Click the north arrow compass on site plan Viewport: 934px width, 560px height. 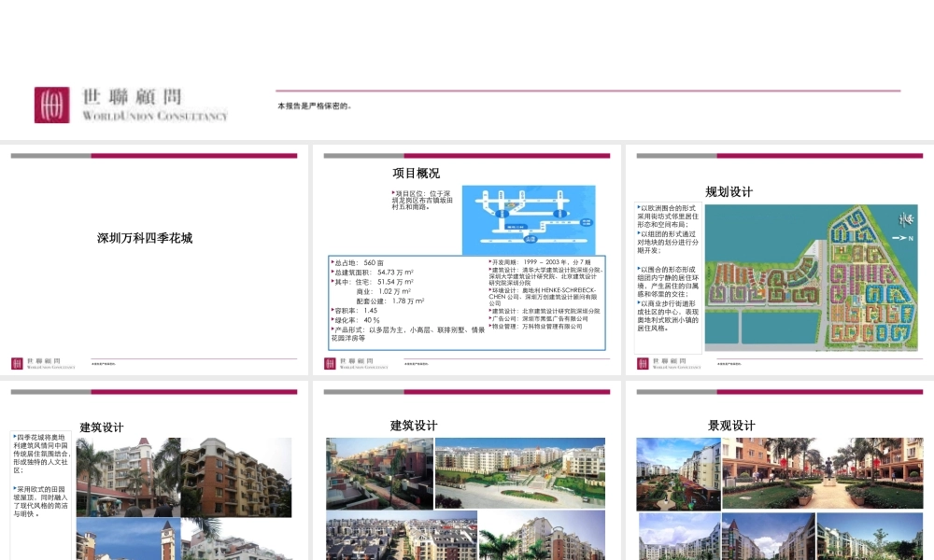(x=904, y=220)
